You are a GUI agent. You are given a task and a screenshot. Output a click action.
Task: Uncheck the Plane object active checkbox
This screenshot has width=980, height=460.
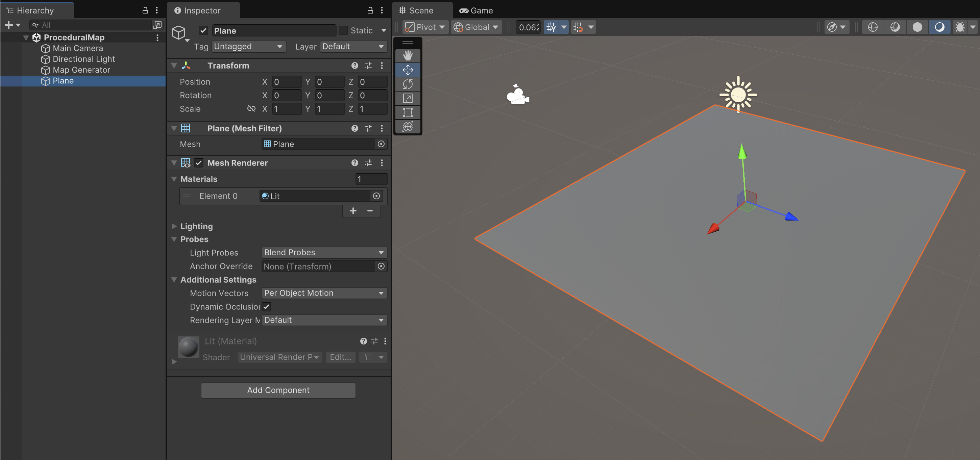(203, 30)
